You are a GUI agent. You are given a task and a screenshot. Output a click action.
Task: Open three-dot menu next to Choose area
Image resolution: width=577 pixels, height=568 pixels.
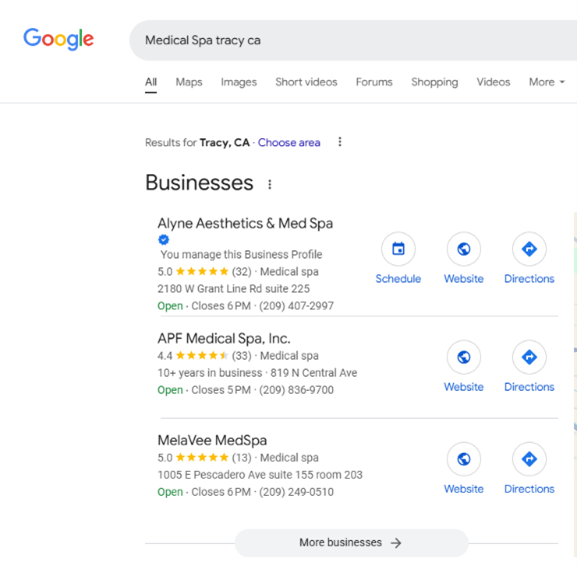340,142
